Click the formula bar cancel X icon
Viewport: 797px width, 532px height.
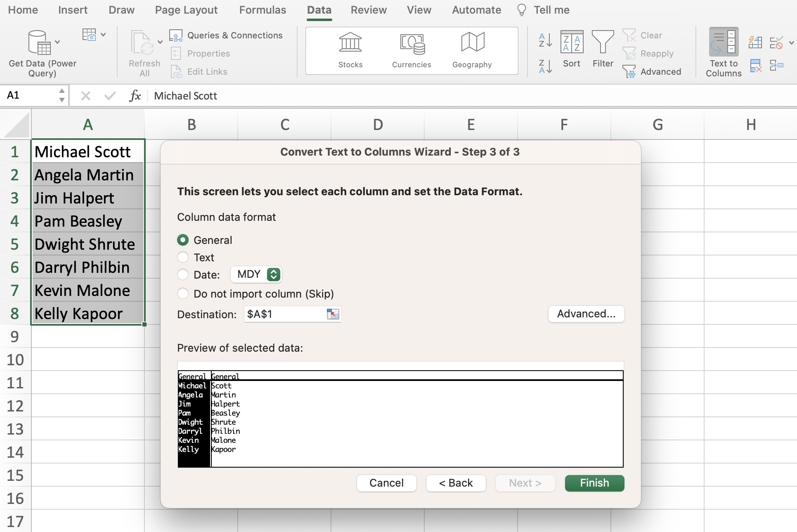(86, 96)
